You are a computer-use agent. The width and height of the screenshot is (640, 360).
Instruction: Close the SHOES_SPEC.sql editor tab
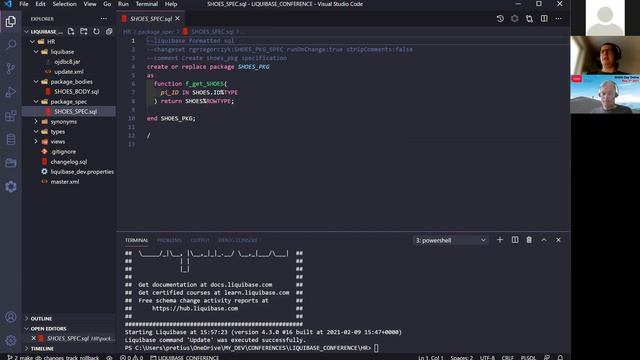tap(178, 19)
